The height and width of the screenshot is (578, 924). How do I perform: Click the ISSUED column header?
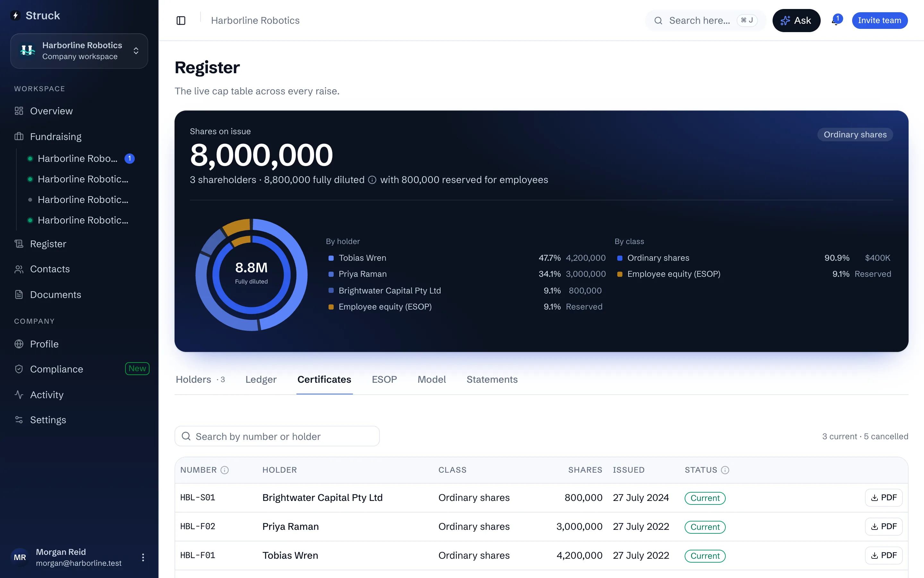click(x=629, y=470)
